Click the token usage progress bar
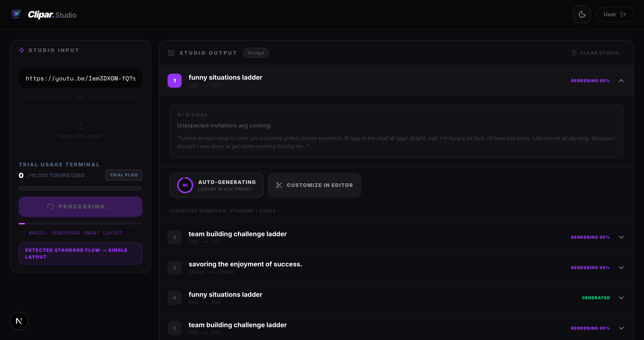This screenshot has height=340, width=644. click(x=80, y=188)
